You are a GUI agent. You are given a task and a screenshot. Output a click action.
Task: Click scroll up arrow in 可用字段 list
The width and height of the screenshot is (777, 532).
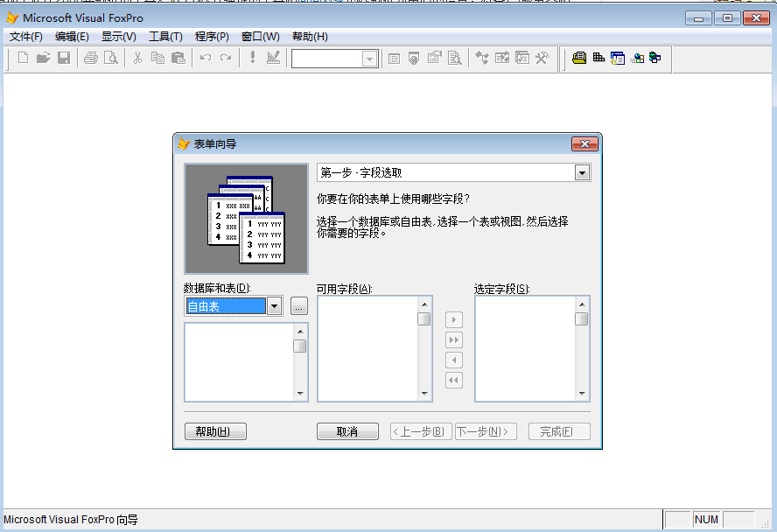[424, 304]
